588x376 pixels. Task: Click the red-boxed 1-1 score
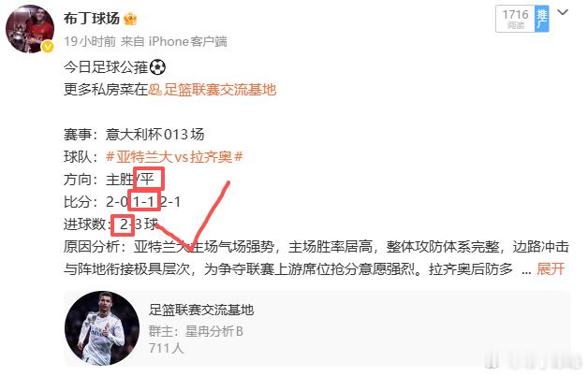click(x=144, y=201)
